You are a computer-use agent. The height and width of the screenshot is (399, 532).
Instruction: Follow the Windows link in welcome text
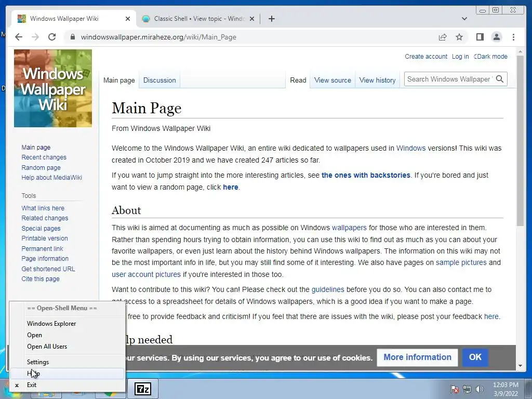tap(411, 148)
